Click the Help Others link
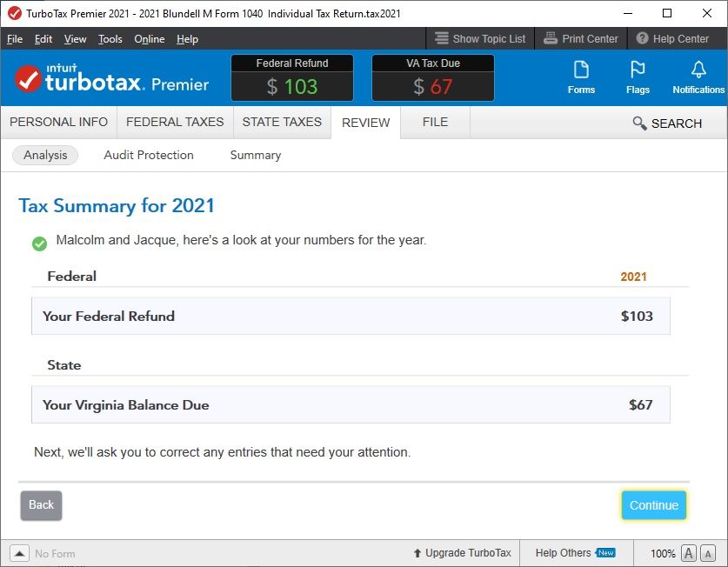The height and width of the screenshot is (567, 728). tap(564, 553)
